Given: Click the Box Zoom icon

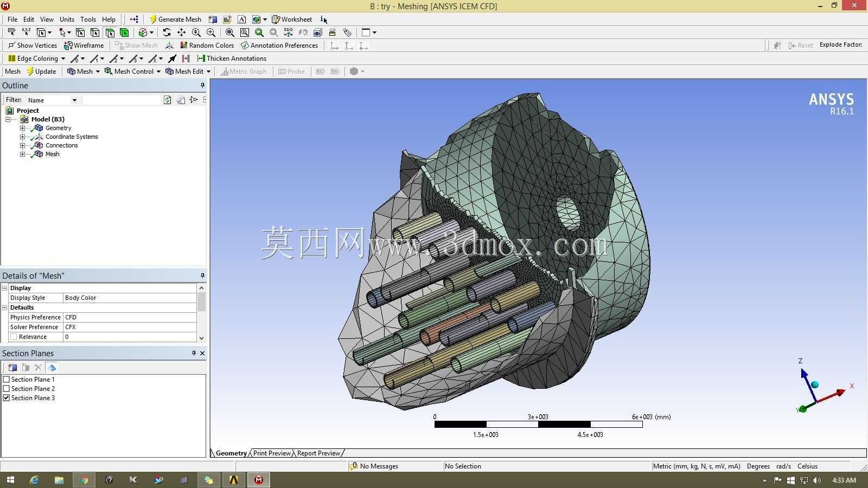Looking at the screenshot, I should (x=211, y=33).
